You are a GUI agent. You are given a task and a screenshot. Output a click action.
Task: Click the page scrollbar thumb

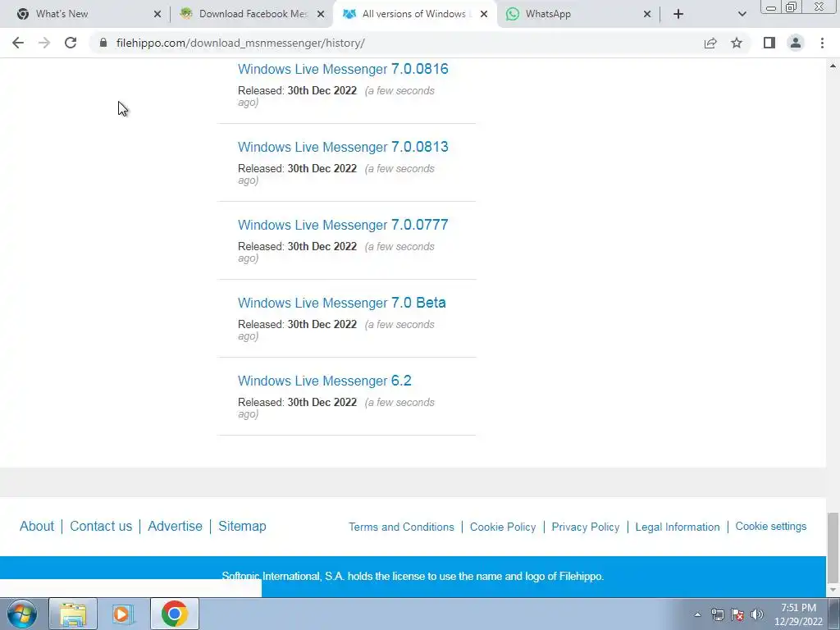click(833, 547)
